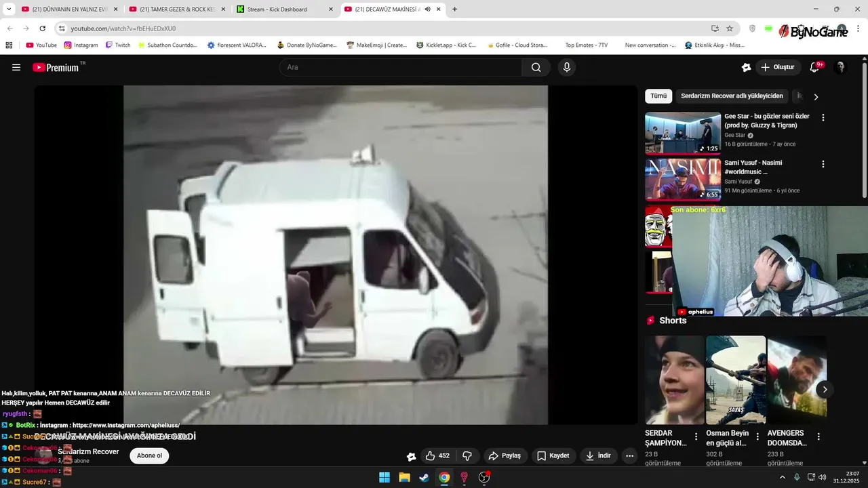Mute the DECAWÜZ tab audio icon
The width and height of the screenshot is (868, 488).
pyautogui.click(x=427, y=9)
